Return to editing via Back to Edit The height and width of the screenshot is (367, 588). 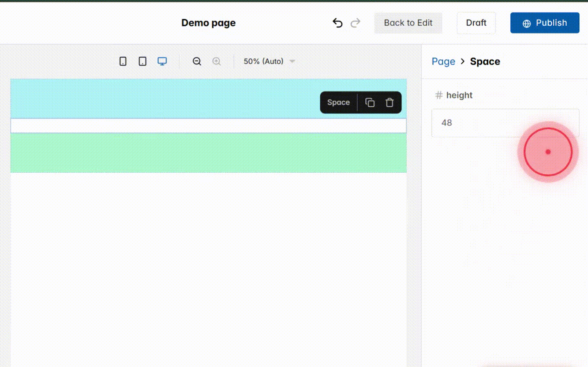408,23
